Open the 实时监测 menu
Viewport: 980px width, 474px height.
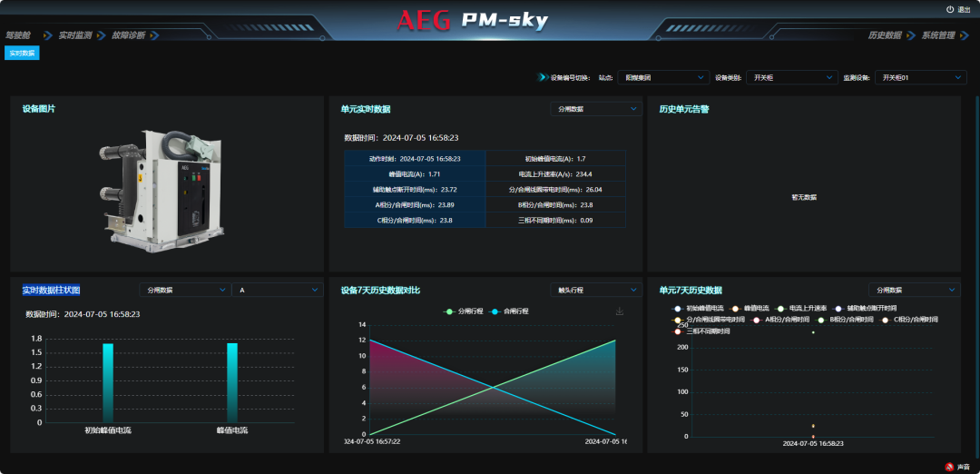pyautogui.click(x=75, y=35)
